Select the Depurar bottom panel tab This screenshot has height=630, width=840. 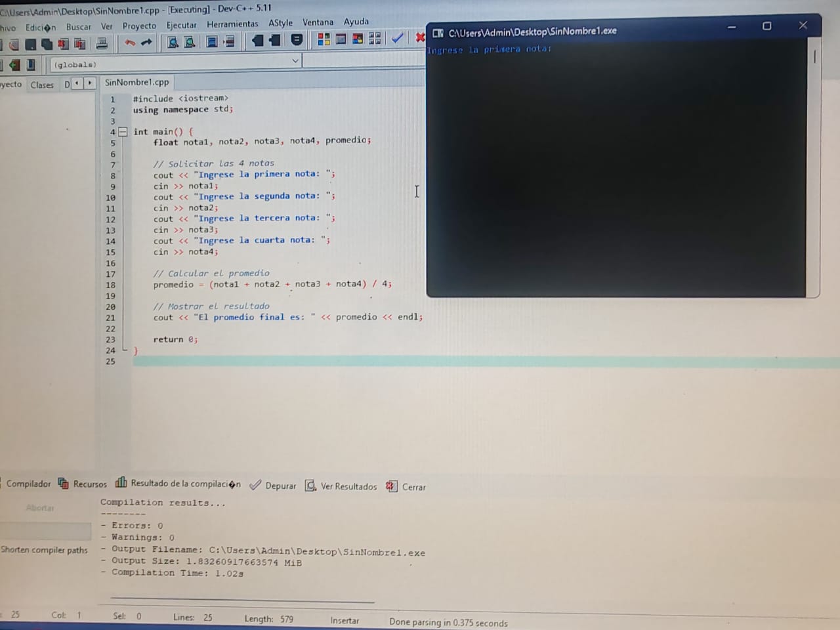click(274, 486)
